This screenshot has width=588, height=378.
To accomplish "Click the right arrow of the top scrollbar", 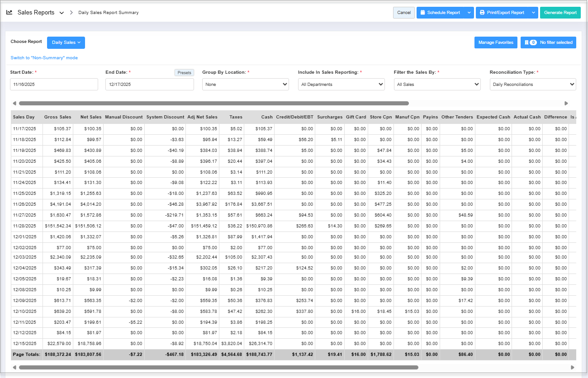I will click(566, 104).
